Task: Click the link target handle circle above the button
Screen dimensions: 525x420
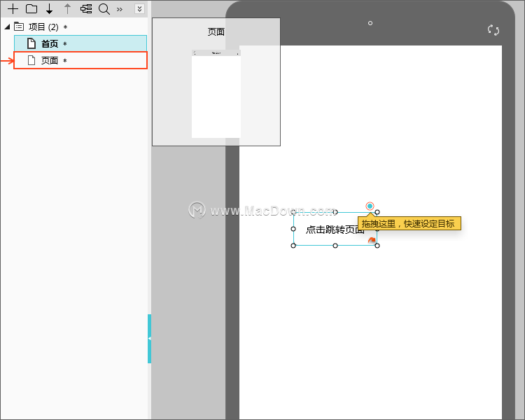Action: 370,206
